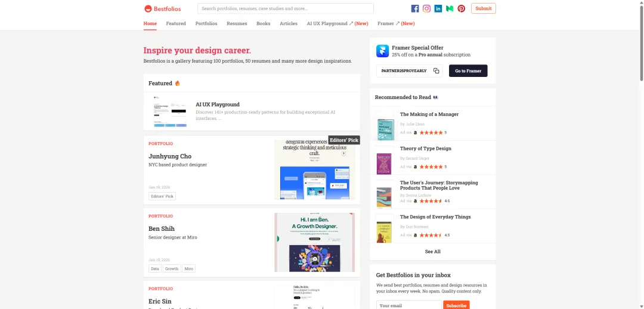Open the LinkedIn social icon
Image resolution: width=644 pixels, height=309 pixels.
coord(438,8)
